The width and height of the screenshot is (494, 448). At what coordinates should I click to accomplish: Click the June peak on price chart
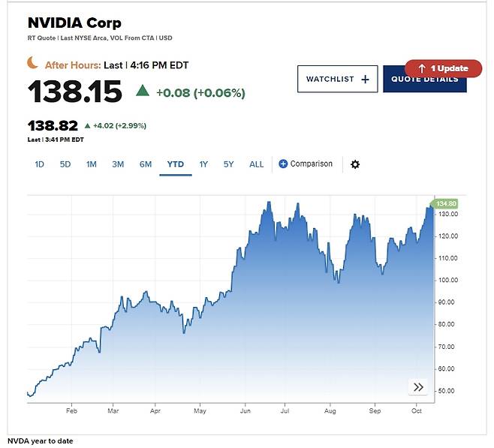click(x=269, y=202)
